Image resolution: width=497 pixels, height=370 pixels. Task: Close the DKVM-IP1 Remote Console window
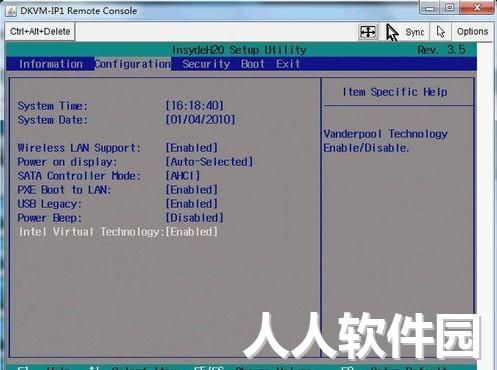[477, 8]
